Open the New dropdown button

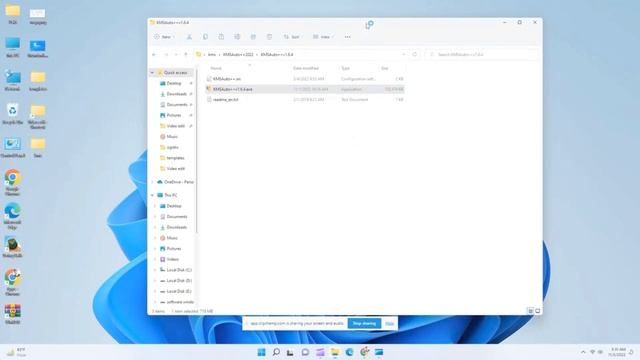pos(164,37)
